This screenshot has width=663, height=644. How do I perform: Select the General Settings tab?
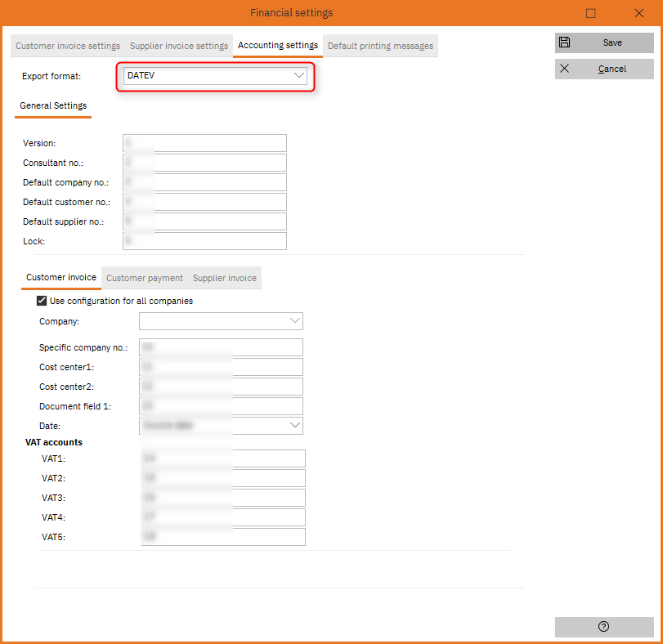tap(53, 105)
